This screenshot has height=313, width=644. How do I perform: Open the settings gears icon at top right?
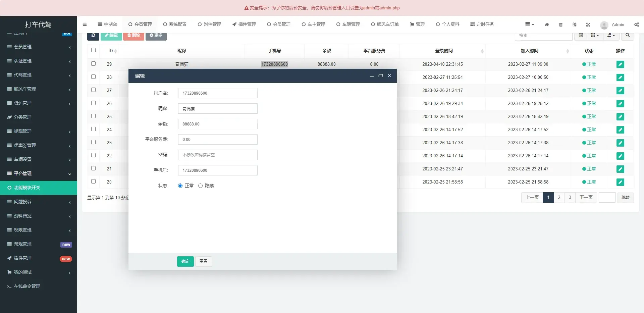tap(636, 24)
